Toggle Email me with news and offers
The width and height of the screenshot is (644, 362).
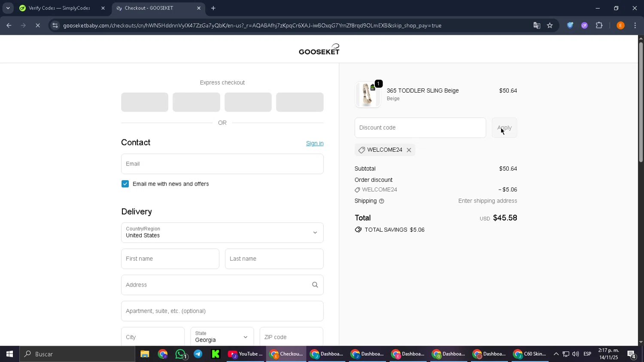(x=125, y=184)
